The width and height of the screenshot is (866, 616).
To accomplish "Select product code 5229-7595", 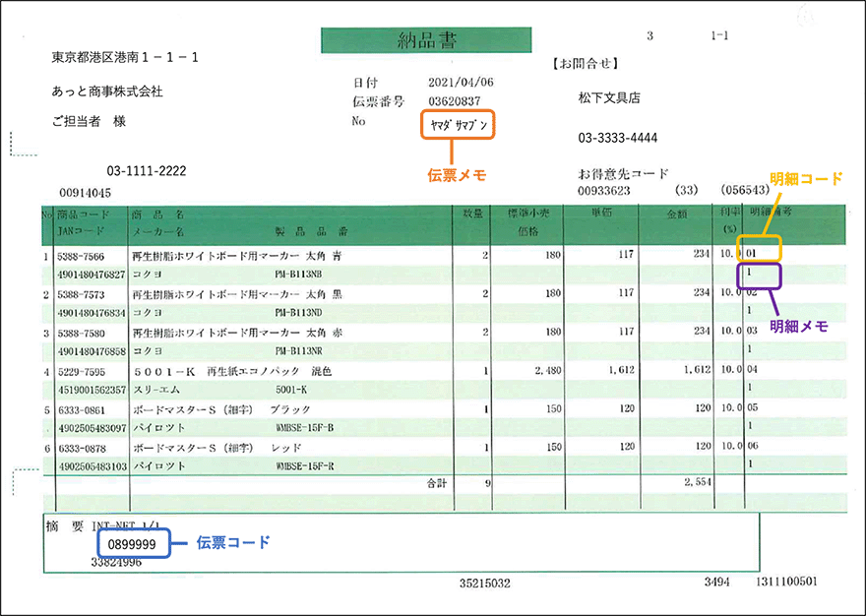I will 81,372.
